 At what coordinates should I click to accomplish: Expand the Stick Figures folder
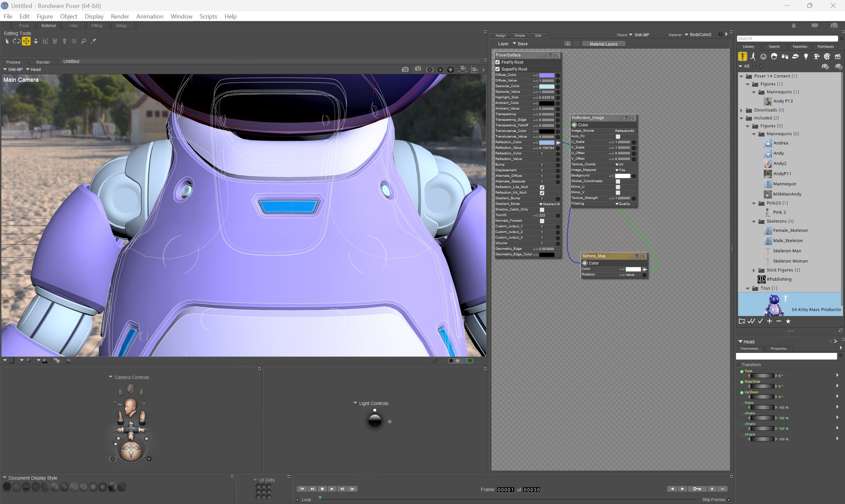754,270
